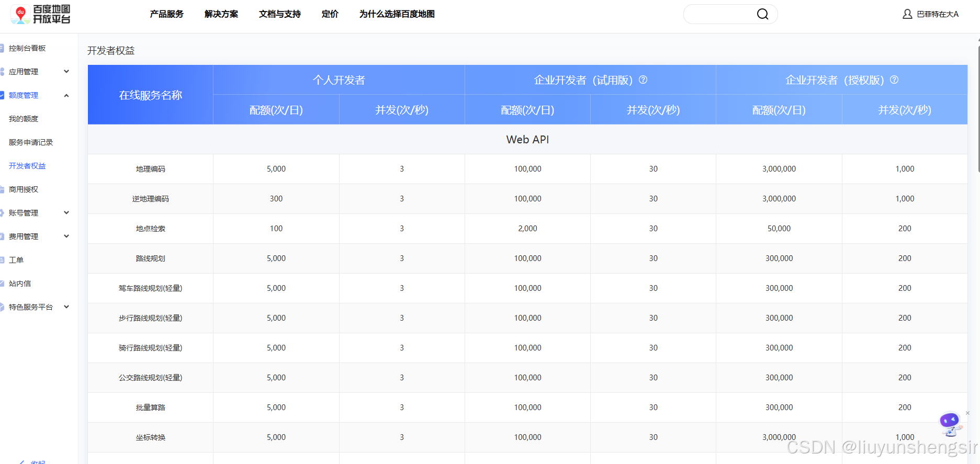Click help icon beside 企业开发者（试用版）

pos(643,80)
